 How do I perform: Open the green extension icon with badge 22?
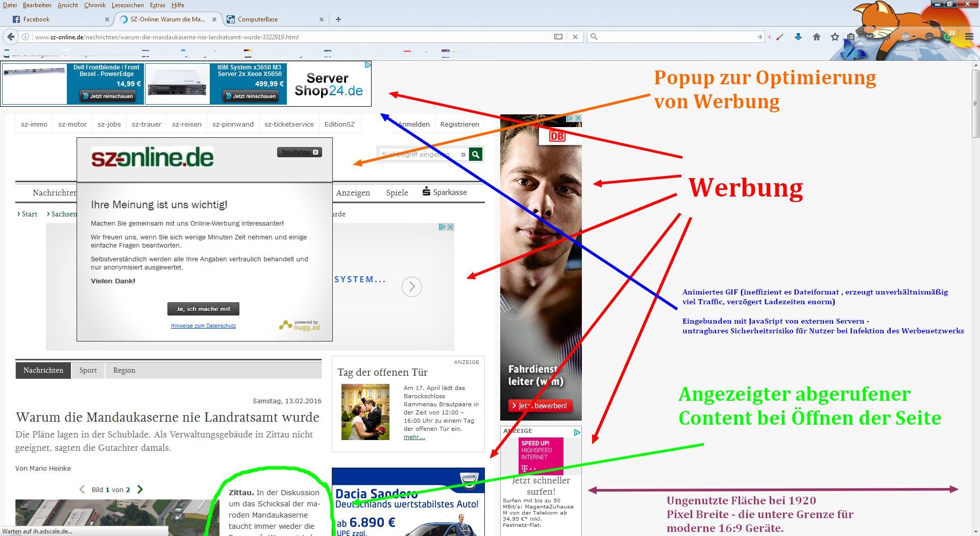tap(949, 36)
